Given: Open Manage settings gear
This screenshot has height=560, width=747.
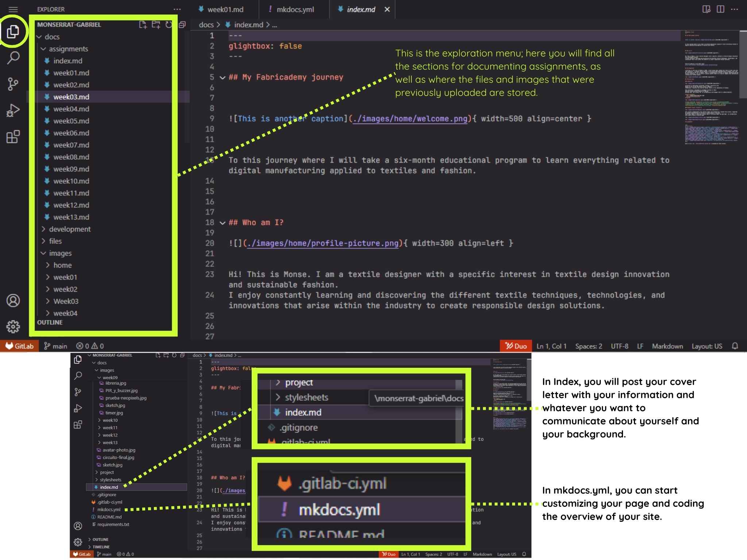Looking at the screenshot, I should 13,326.
